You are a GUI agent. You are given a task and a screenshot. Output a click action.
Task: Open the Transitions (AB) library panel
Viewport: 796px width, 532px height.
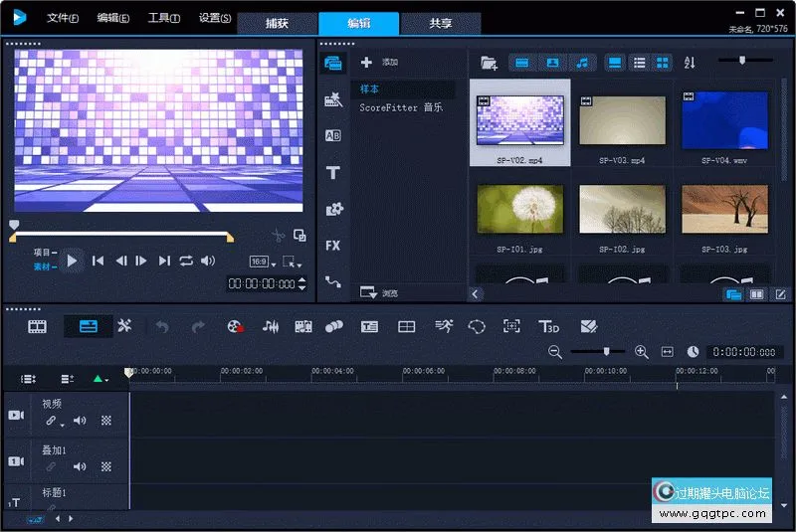click(x=333, y=136)
